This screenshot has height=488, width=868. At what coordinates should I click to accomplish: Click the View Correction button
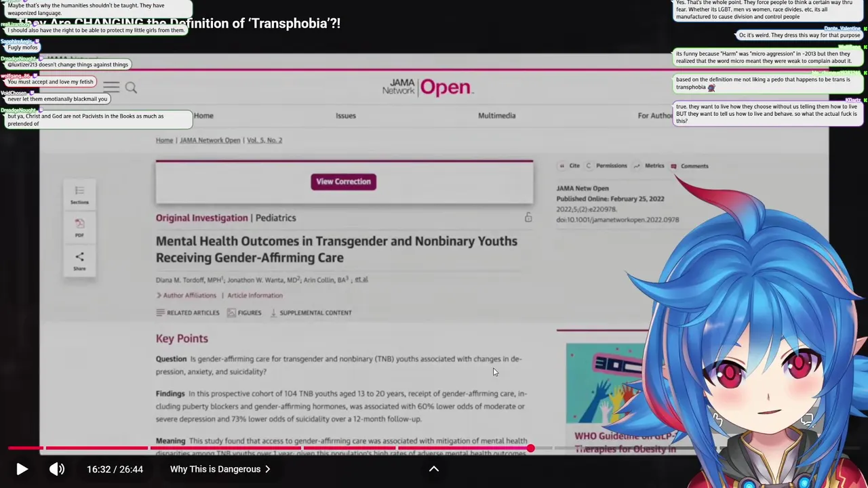pyautogui.click(x=343, y=182)
